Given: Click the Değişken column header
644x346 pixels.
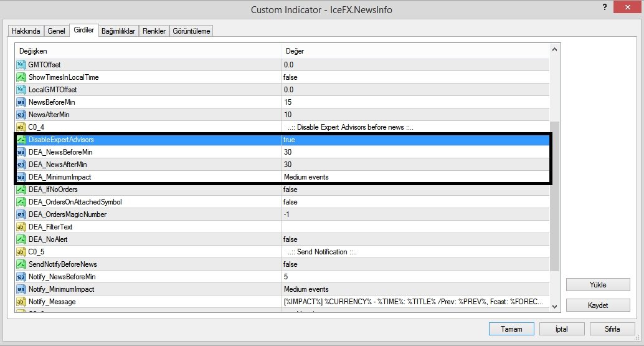Looking at the screenshot, I should [149, 51].
